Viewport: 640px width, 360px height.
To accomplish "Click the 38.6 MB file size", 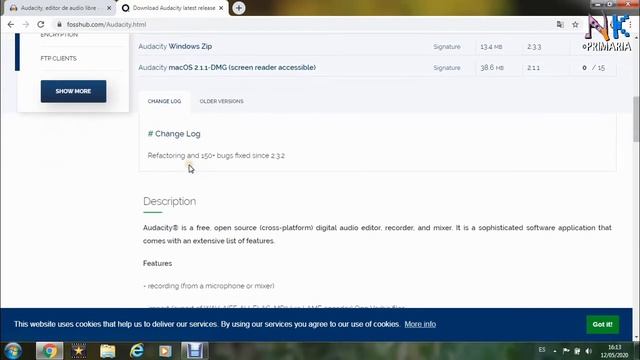I will click(x=492, y=68).
